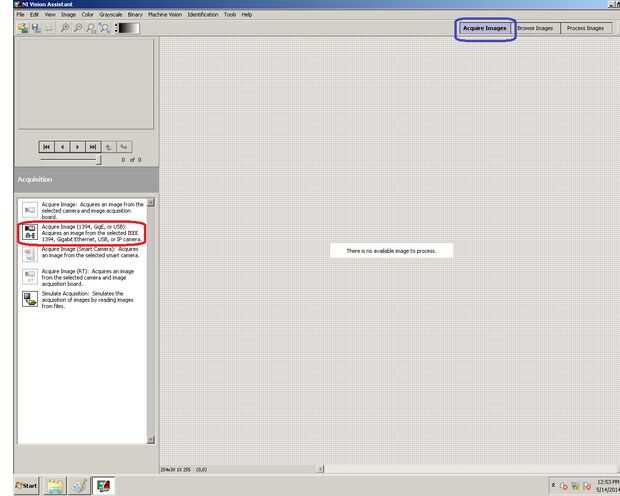The width and height of the screenshot is (620, 496).
Task: Switch to Browse Images mode
Action: [535, 28]
